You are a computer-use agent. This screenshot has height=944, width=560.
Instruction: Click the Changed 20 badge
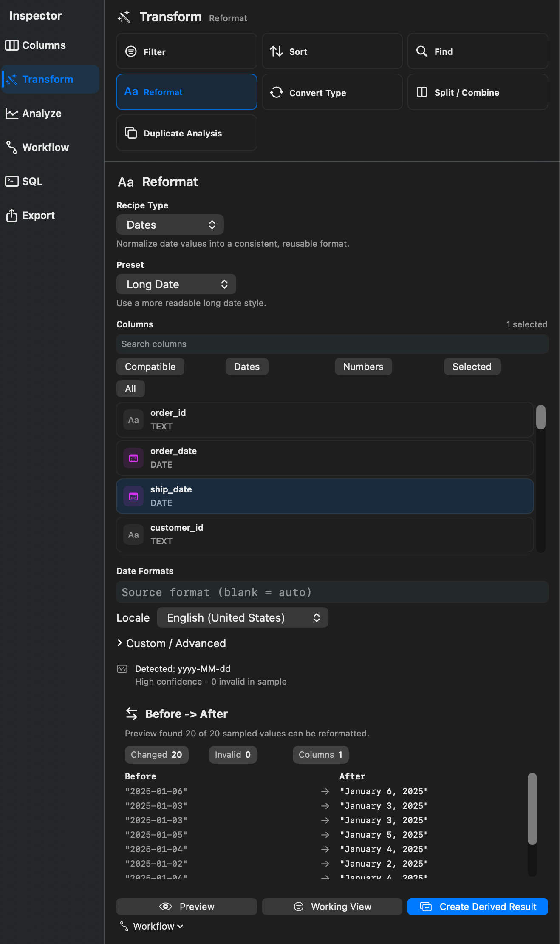pos(157,755)
